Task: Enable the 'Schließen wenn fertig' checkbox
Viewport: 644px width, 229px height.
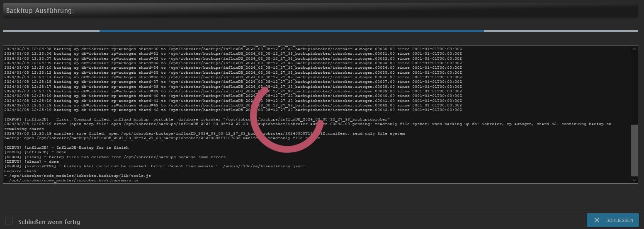Action: (x=9, y=221)
